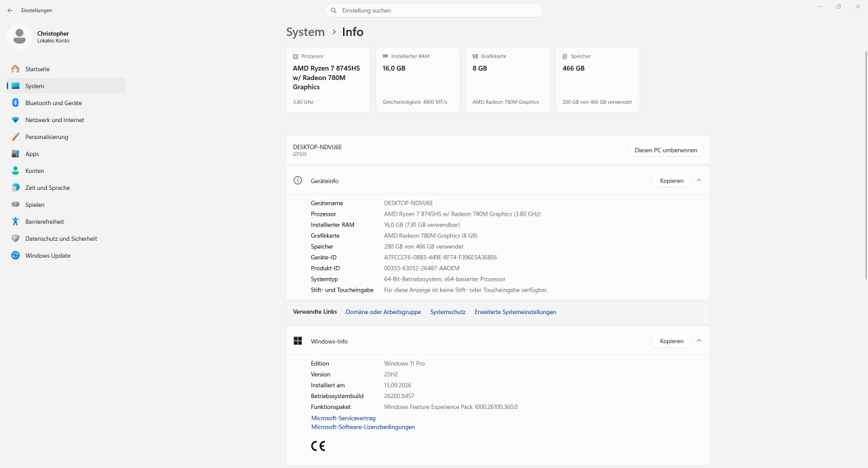
Task: Click the Geräteinfo info circle icon
Action: pyautogui.click(x=297, y=180)
